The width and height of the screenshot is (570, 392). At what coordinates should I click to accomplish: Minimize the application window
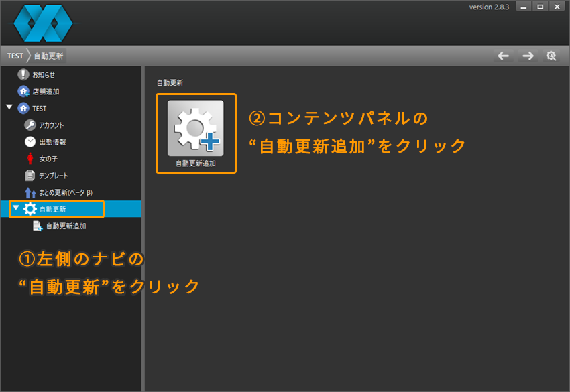click(524, 7)
